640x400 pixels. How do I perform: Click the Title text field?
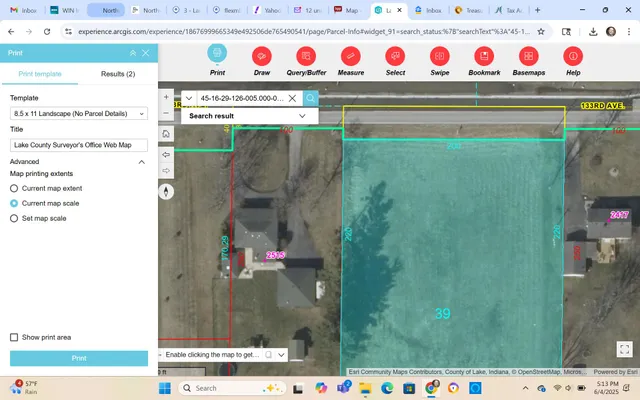tap(78, 145)
